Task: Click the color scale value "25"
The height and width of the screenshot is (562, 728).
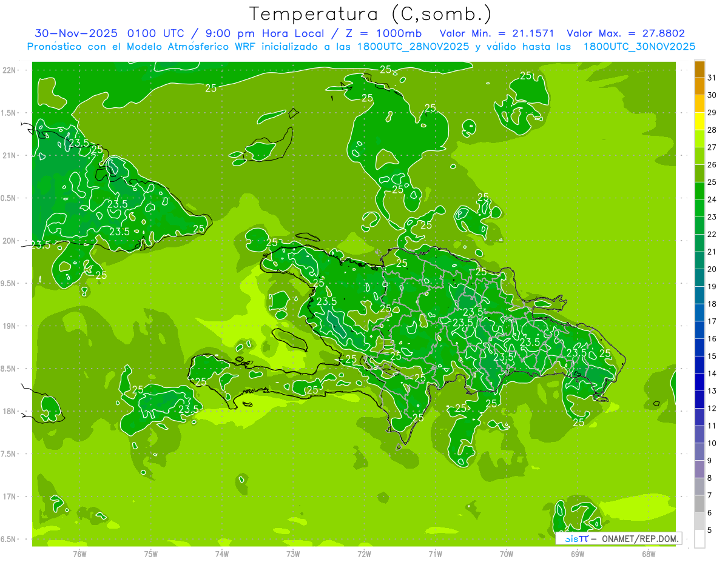Action: point(712,182)
